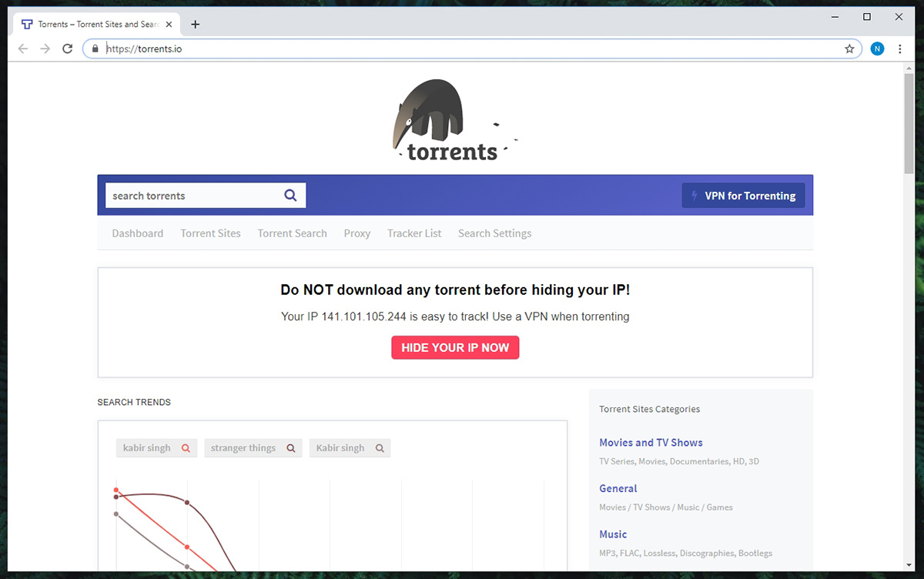Image resolution: width=924 pixels, height=579 pixels.
Task: Open the Chrome profile avatar
Action: [x=877, y=49]
